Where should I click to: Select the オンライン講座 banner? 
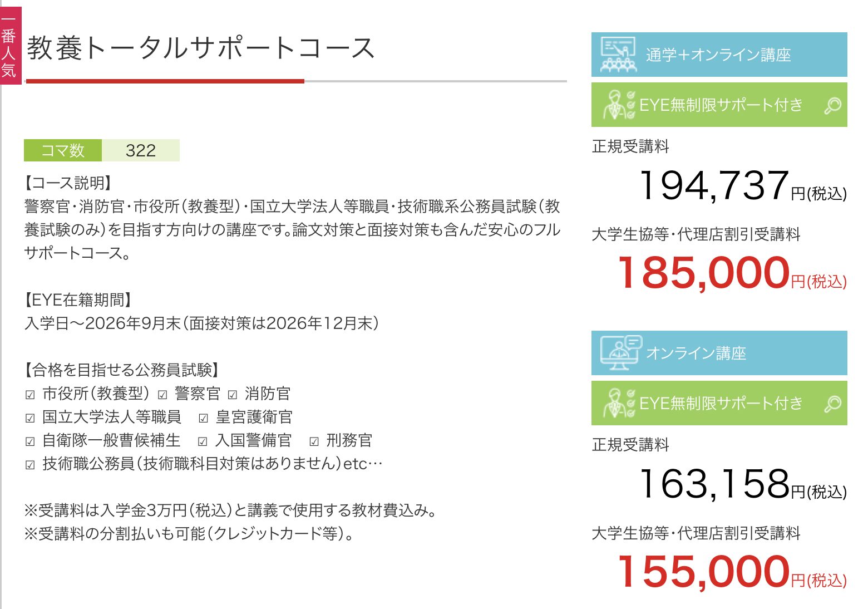[719, 353]
